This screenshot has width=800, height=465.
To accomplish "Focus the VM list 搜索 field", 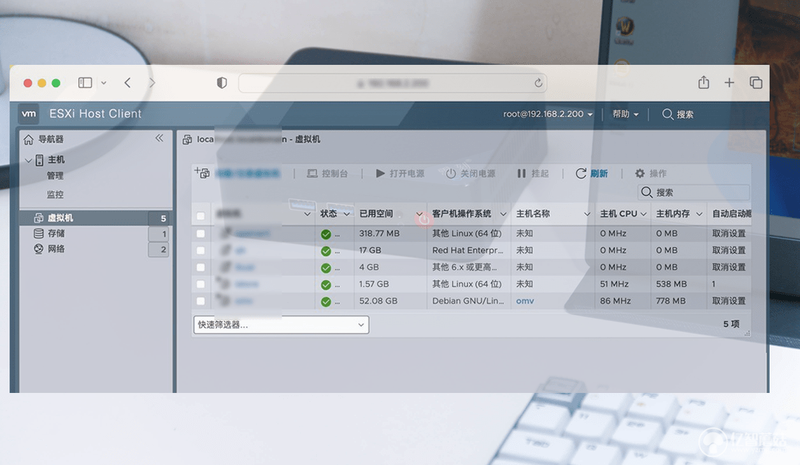I will tap(694, 192).
